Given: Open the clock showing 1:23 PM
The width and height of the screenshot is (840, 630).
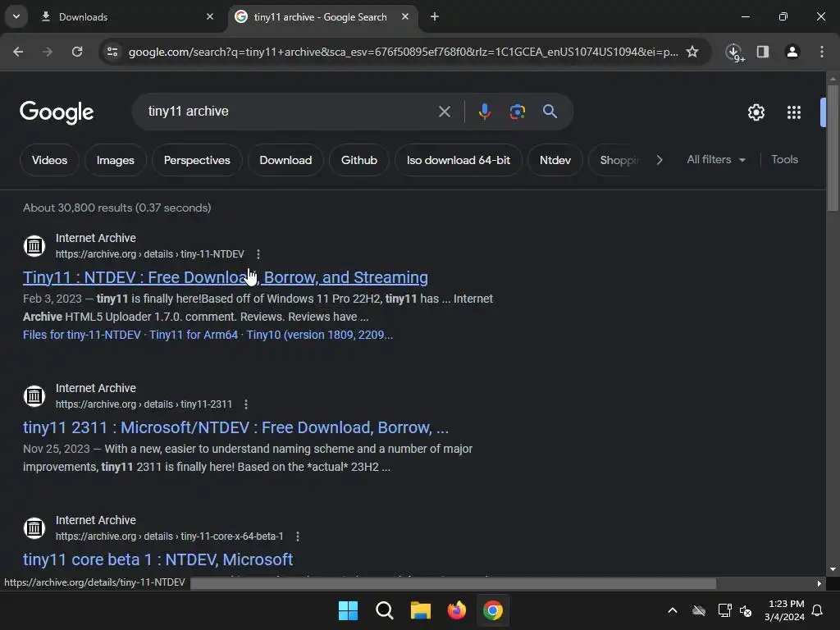Looking at the screenshot, I should click(x=785, y=610).
